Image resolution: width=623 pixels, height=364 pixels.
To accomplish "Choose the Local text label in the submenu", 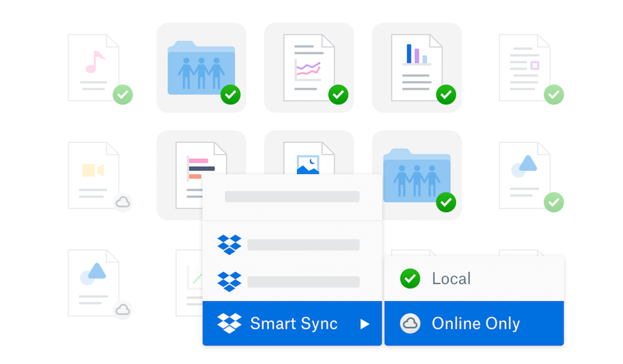I will pos(451,279).
